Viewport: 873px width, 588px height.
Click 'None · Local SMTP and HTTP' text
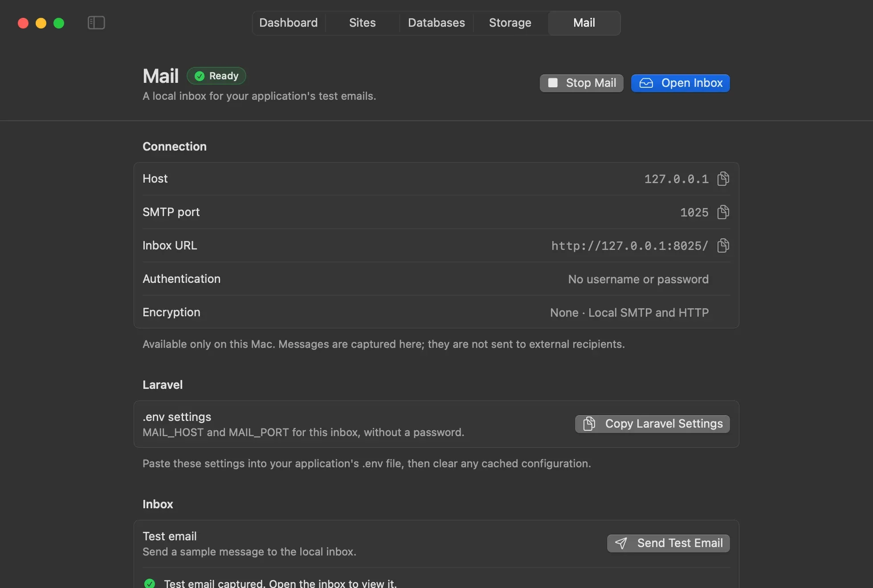[629, 313]
